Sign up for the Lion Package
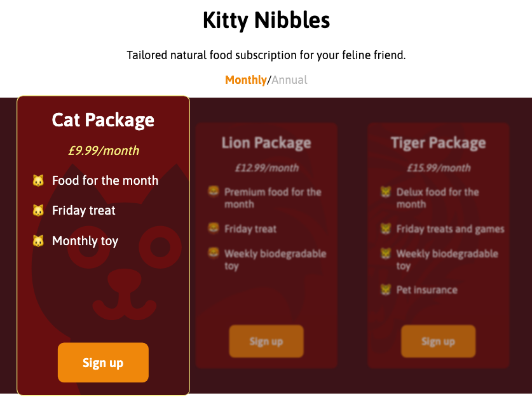The height and width of the screenshot is (409, 532). (266, 342)
